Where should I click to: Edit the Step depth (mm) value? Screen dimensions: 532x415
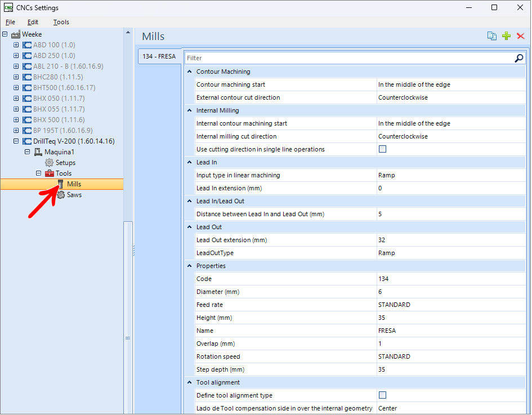pos(451,369)
